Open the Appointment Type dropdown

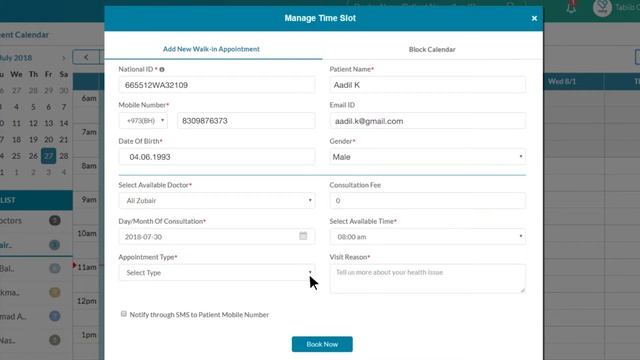pyautogui.click(x=217, y=273)
